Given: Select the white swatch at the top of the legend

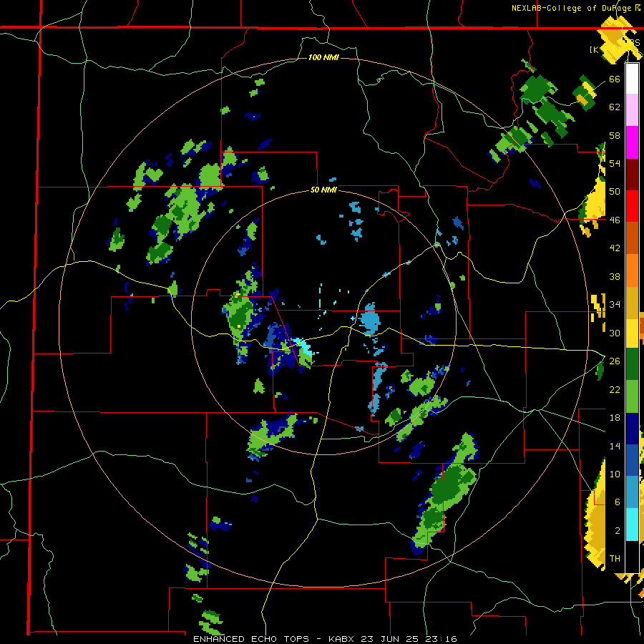Looking at the screenshot, I should click(x=632, y=79).
